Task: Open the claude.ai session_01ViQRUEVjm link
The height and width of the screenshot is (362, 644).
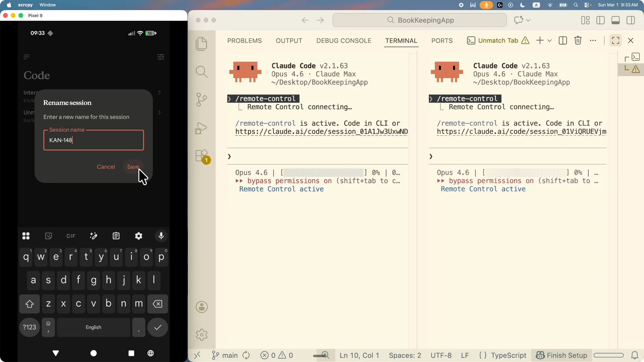Action: coord(521,131)
